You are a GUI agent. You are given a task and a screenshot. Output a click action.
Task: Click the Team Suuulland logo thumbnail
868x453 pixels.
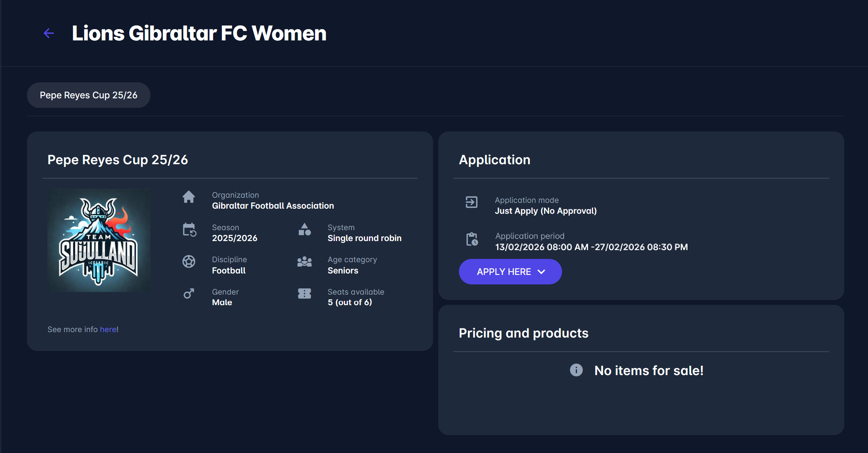[99, 240]
